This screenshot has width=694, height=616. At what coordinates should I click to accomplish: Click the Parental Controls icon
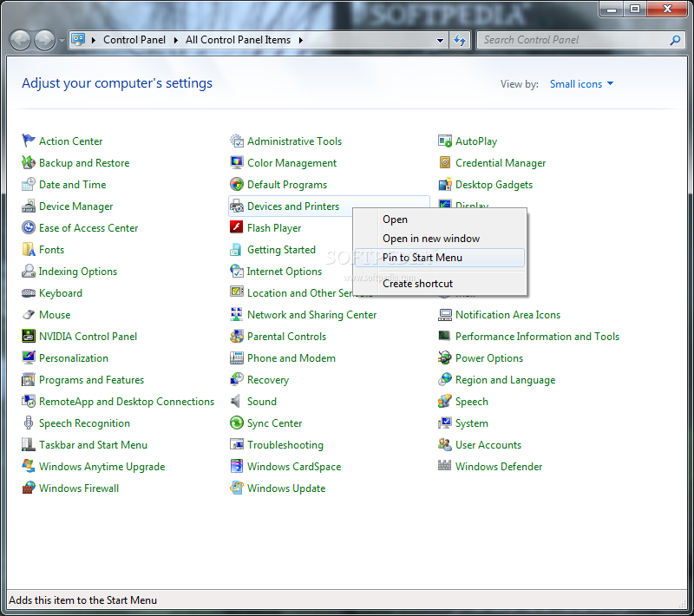point(237,336)
